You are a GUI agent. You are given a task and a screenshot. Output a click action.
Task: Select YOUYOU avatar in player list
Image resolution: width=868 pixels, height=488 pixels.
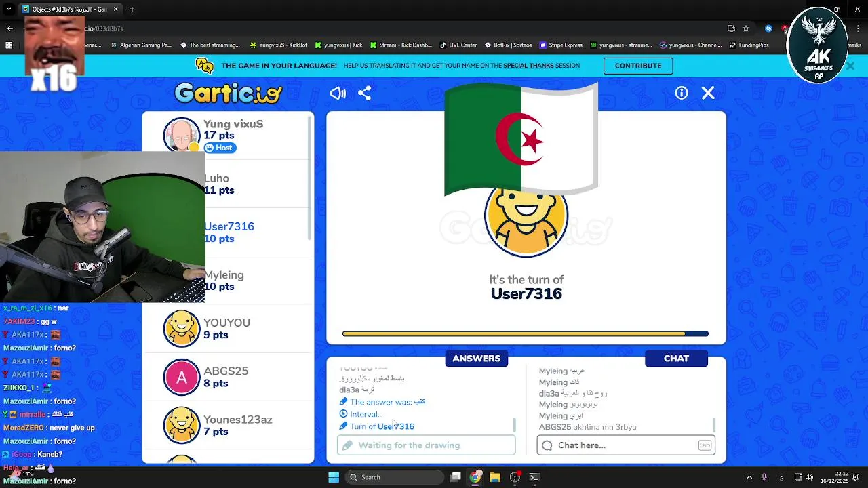pyautogui.click(x=182, y=328)
